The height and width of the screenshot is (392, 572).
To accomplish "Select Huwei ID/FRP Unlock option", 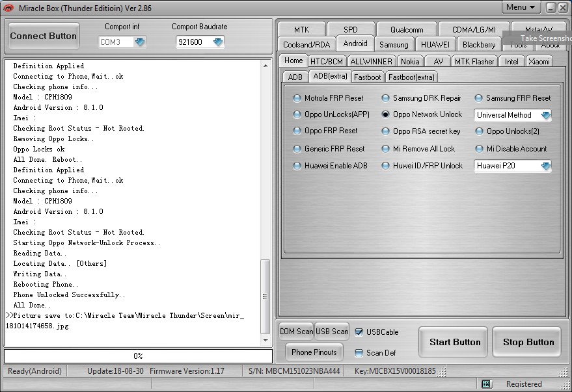I will click(x=385, y=166).
